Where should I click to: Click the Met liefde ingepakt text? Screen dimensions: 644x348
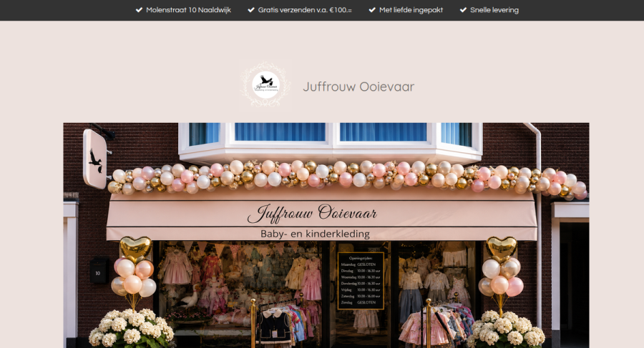coord(411,10)
